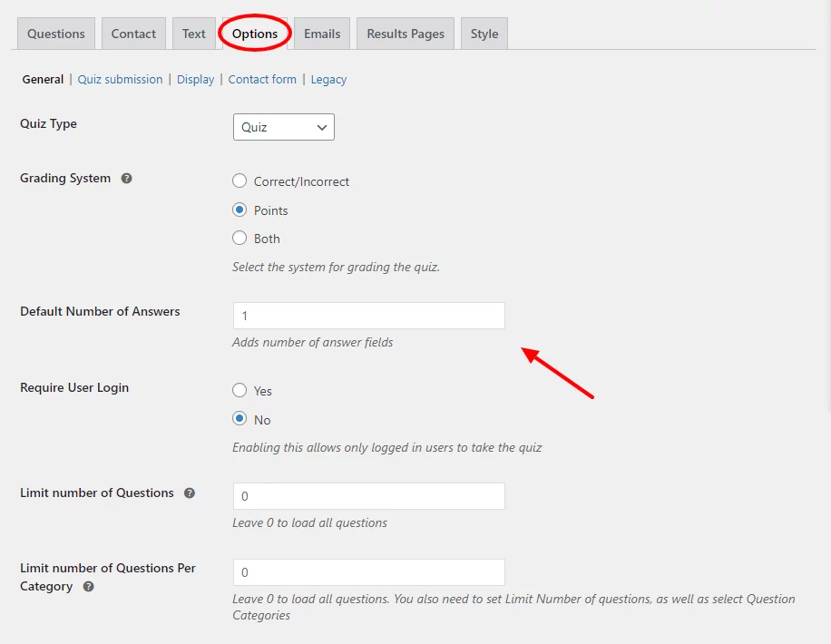831x644 pixels.
Task: Open Display settings link
Action: click(196, 80)
